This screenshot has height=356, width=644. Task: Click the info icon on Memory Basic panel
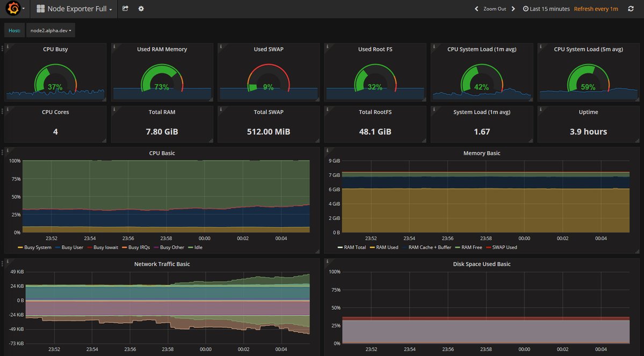pos(327,151)
